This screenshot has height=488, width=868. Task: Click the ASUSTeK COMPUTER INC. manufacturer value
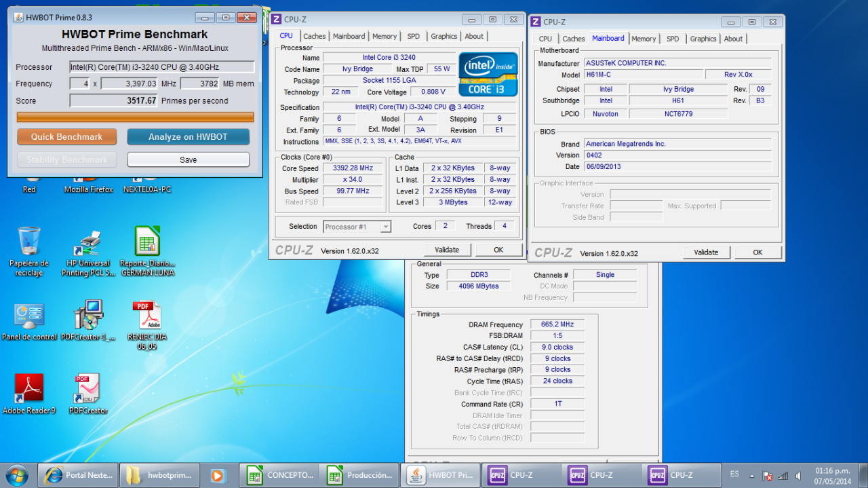677,63
